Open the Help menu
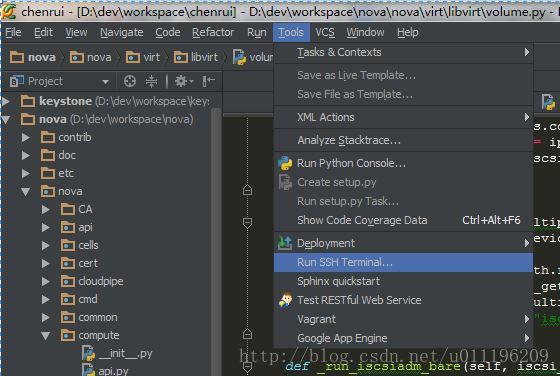Screen dimensions: 560x376 (408, 32)
